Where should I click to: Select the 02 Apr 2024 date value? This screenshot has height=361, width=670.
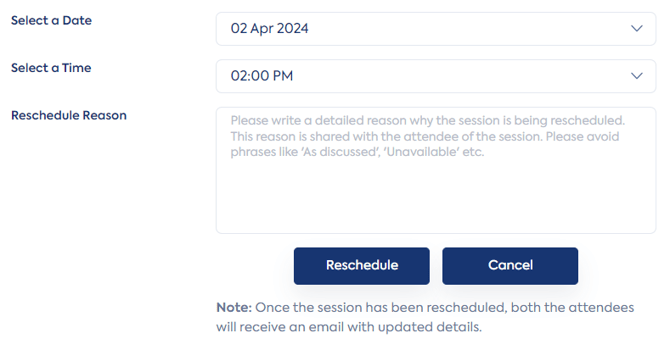coord(269,29)
